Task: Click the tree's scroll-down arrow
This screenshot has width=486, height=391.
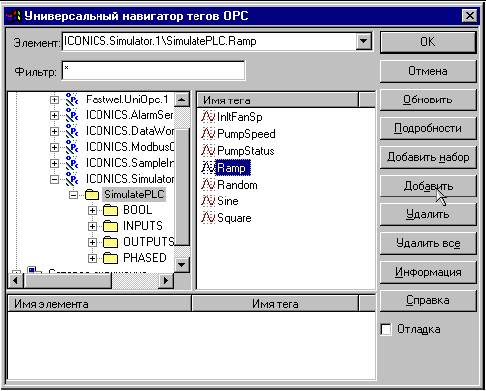Action: (182, 265)
